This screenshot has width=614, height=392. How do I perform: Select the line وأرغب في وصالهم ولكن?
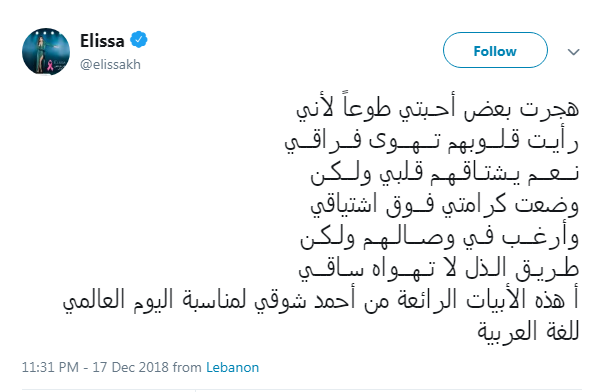pos(439,237)
